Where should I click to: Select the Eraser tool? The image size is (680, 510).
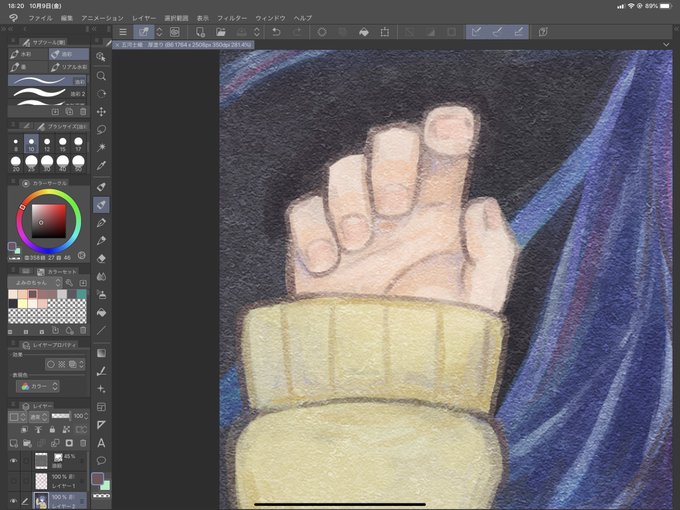tap(101, 258)
